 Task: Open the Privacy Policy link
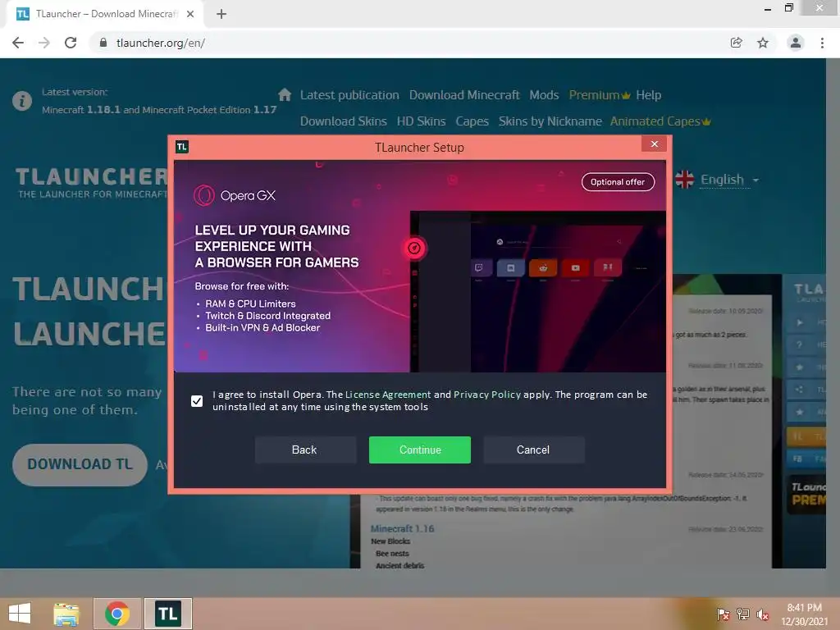click(x=487, y=395)
